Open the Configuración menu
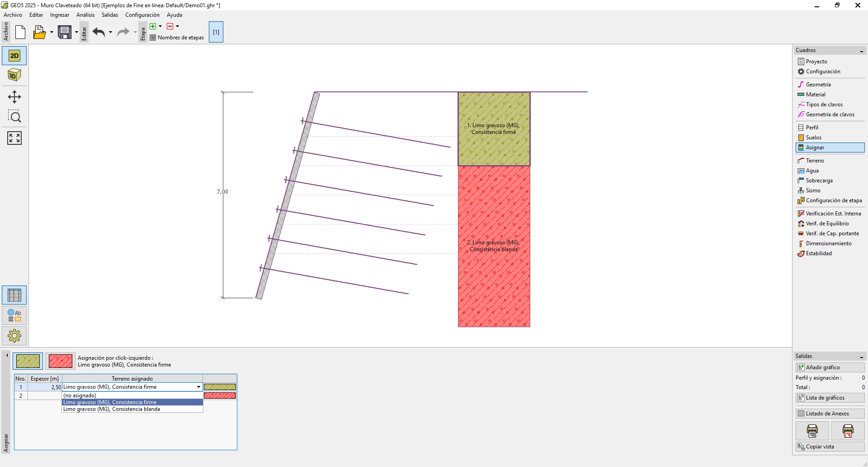This screenshot has width=868, height=467. pyautogui.click(x=142, y=15)
